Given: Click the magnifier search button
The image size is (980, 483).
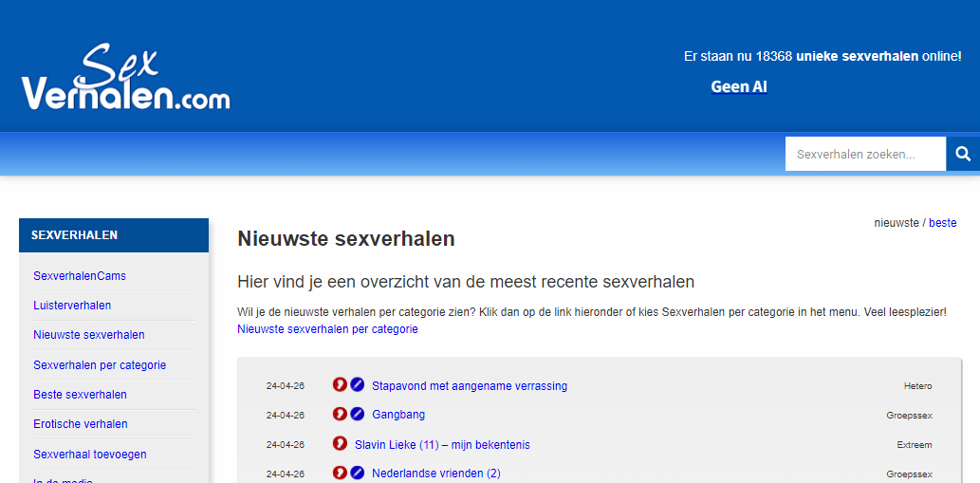Looking at the screenshot, I should 963,154.
